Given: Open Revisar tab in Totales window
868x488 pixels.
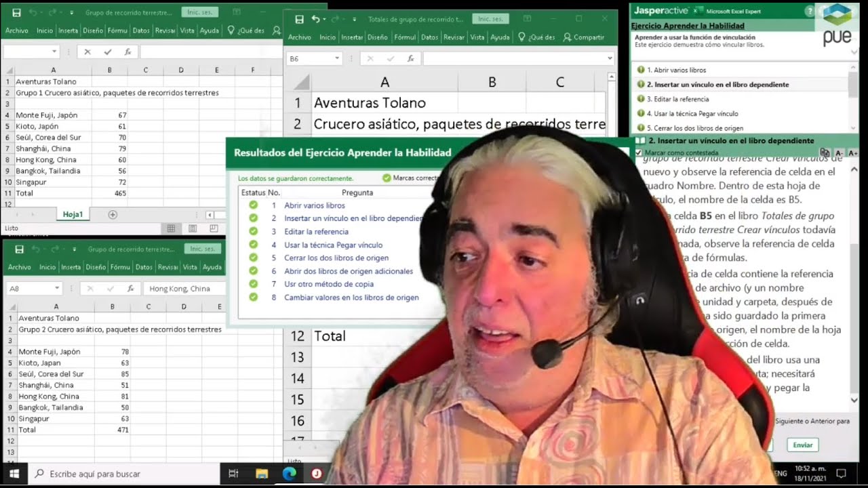Looking at the screenshot, I should coord(454,37).
